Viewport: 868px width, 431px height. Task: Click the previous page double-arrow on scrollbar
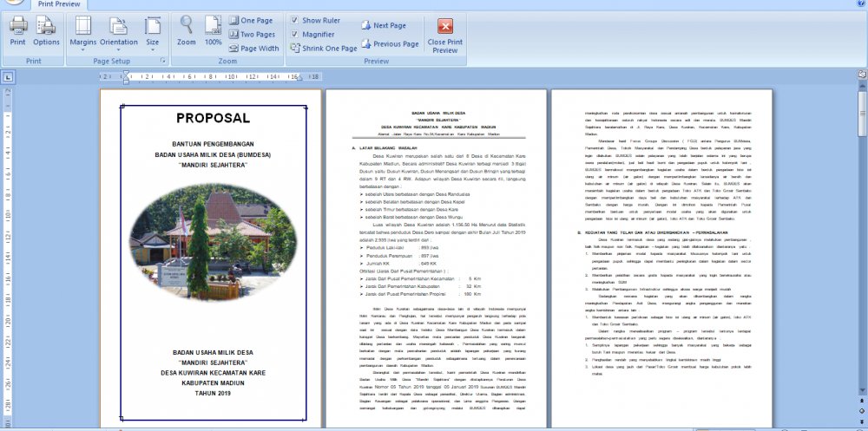pyautogui.click(x=862, y=400)
